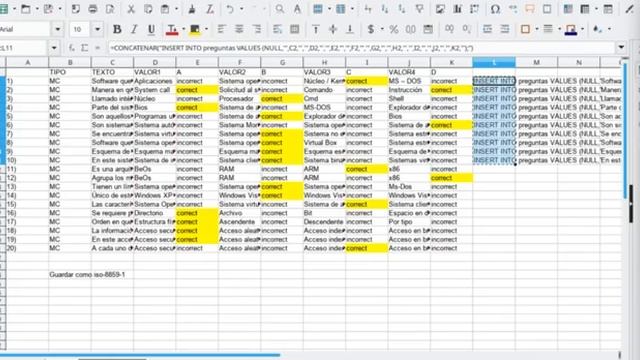Click the Pivot Table icon

click(474, 9)
